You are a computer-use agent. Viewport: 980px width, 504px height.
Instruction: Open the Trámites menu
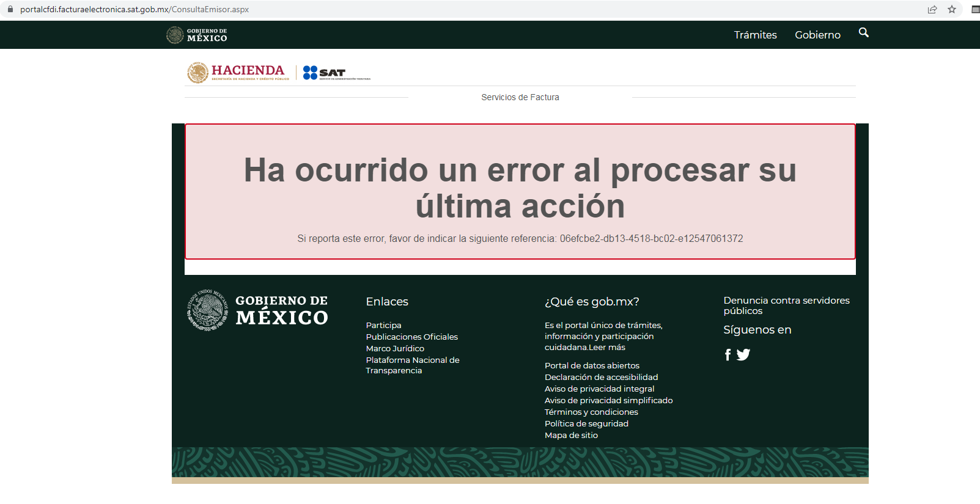pyautogui.click(x=756, y=35)
